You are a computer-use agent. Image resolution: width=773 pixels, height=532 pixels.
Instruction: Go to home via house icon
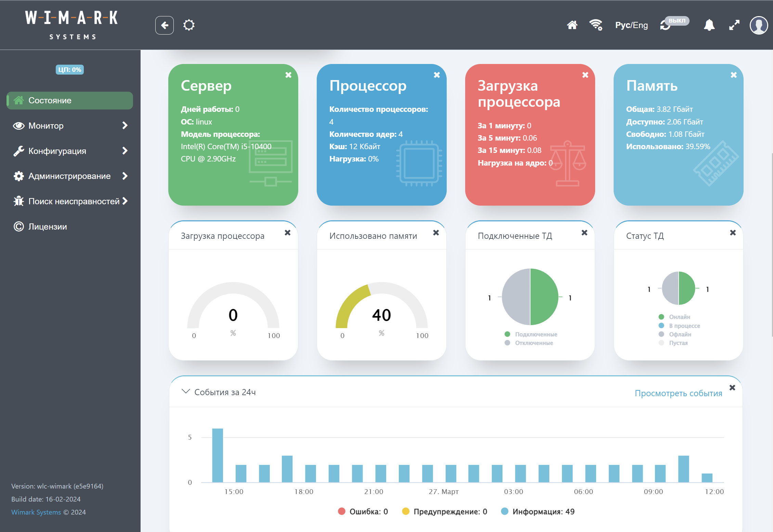[x=572, y=25]
